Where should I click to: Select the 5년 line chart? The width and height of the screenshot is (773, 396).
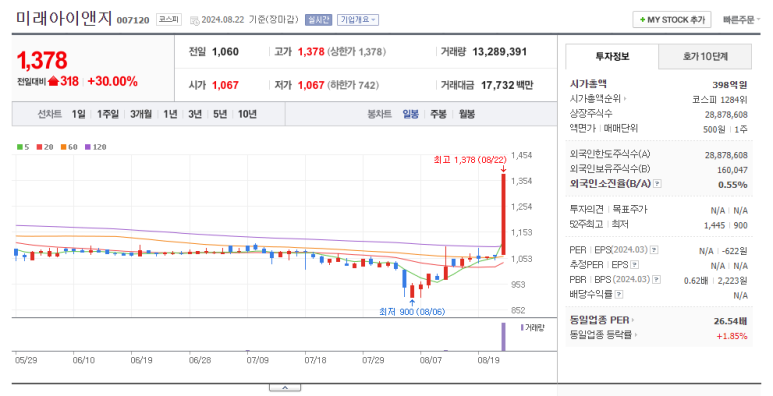[220, 114]
